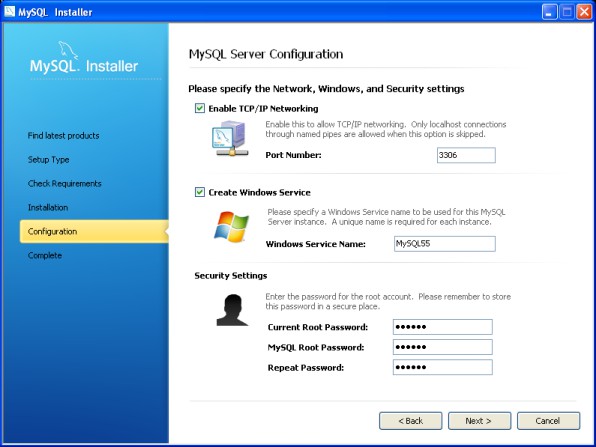Click the Windows flag logo icon
The height and width of the screenshot is (447, 596).
[231, 227]
